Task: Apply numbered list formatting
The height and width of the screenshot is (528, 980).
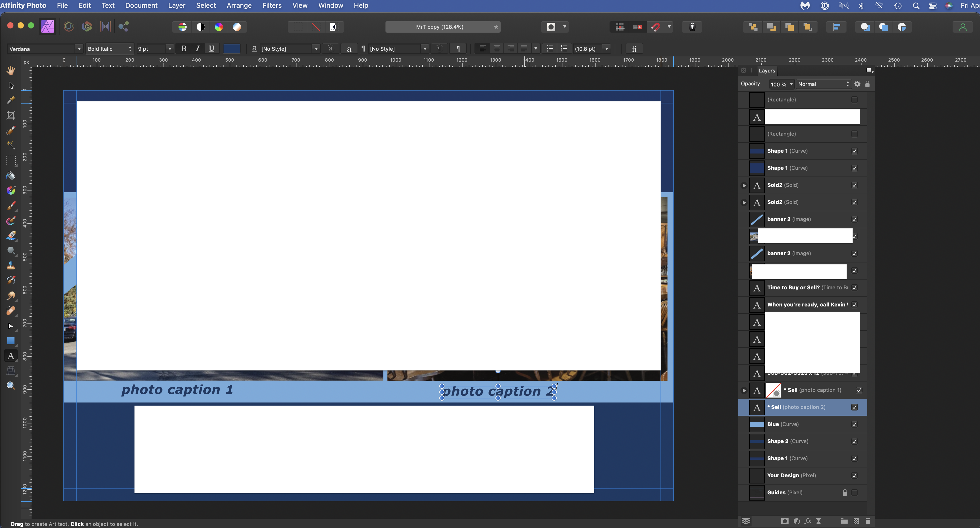Action: [x=564, y=48]
